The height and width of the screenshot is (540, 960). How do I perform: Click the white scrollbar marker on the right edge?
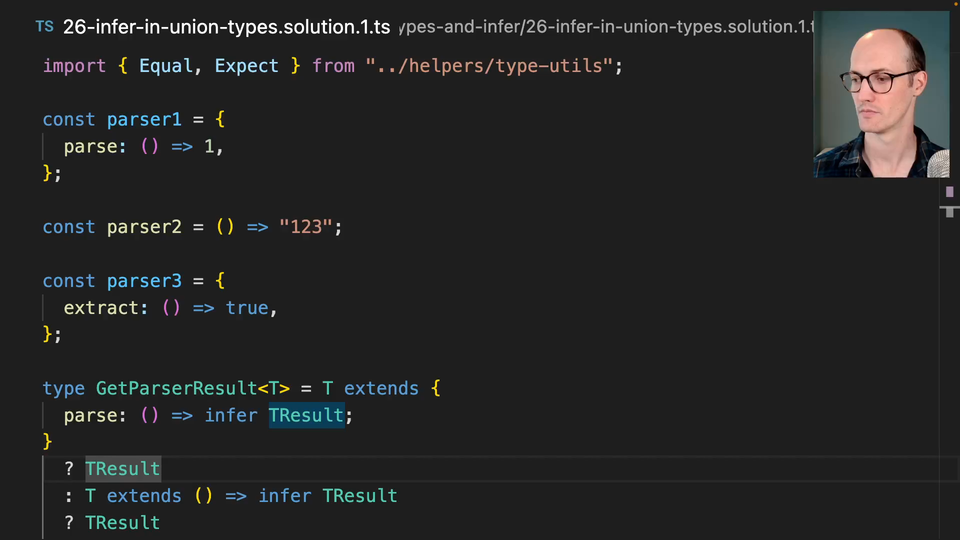pos(949,211)
